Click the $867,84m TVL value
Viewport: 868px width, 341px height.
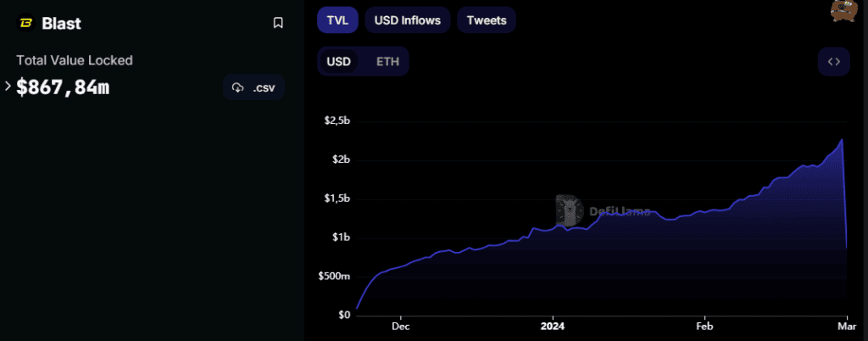[x=63, y=87]
